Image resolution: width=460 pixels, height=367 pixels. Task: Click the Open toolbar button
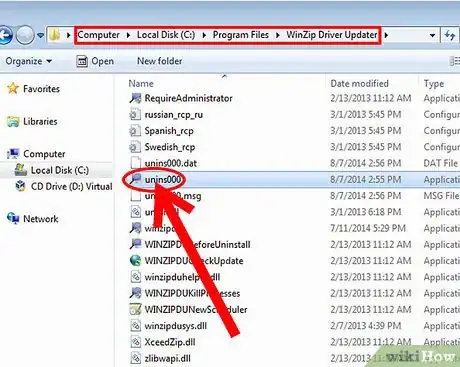click(x=95, y=61)
